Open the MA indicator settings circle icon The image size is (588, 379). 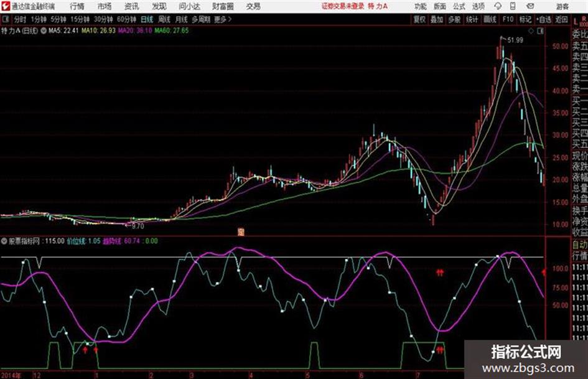pos(44,30)
